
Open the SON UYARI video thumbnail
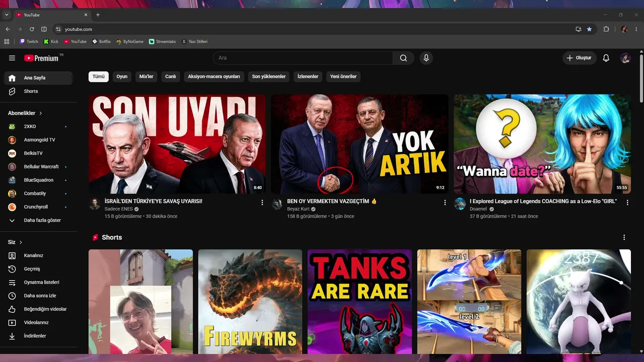177,144
